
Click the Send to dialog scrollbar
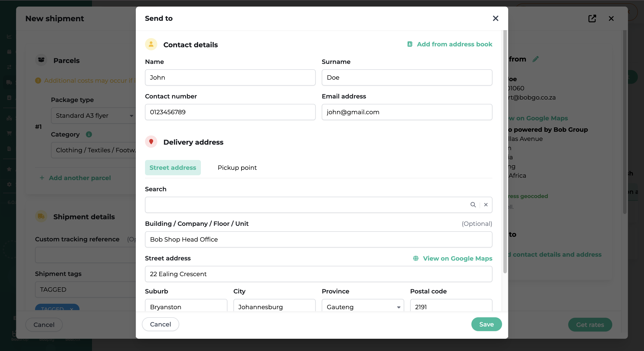pos(505,152)
